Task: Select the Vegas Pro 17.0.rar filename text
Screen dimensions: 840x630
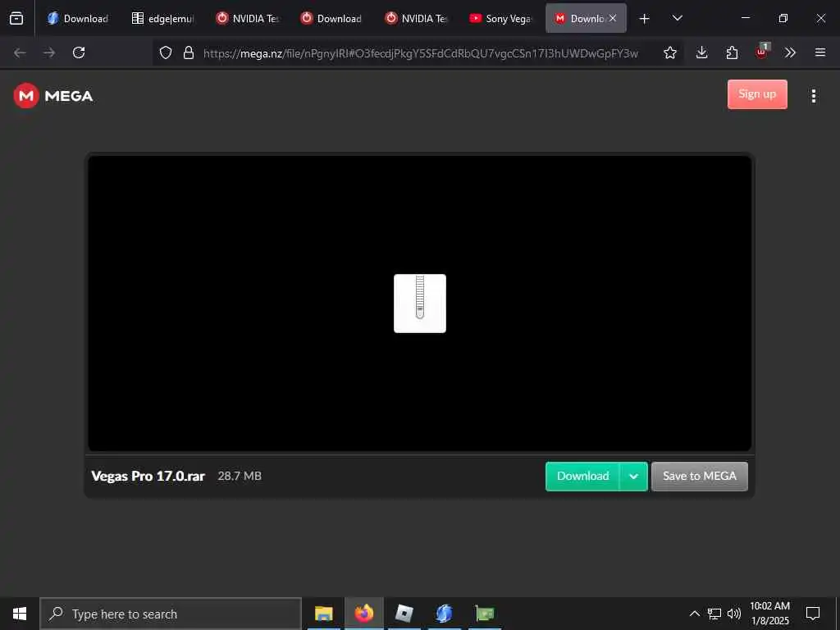Action: point(148,477)
